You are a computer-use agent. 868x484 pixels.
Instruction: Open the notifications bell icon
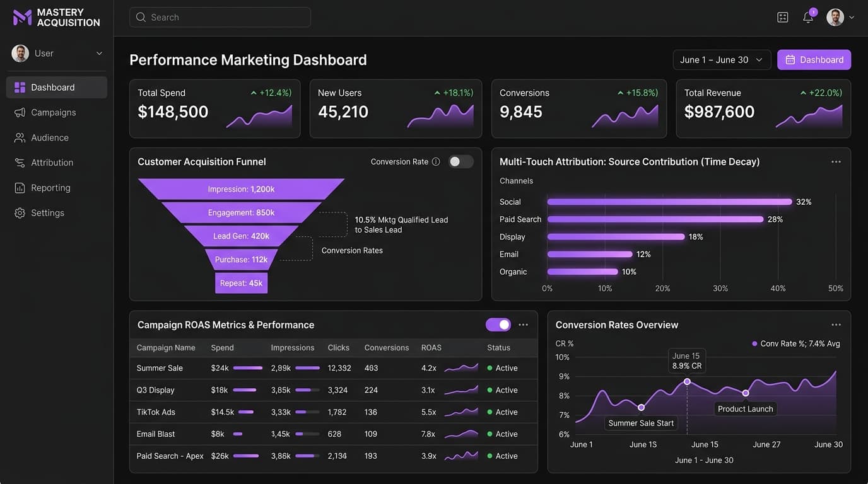click(808, 17)
